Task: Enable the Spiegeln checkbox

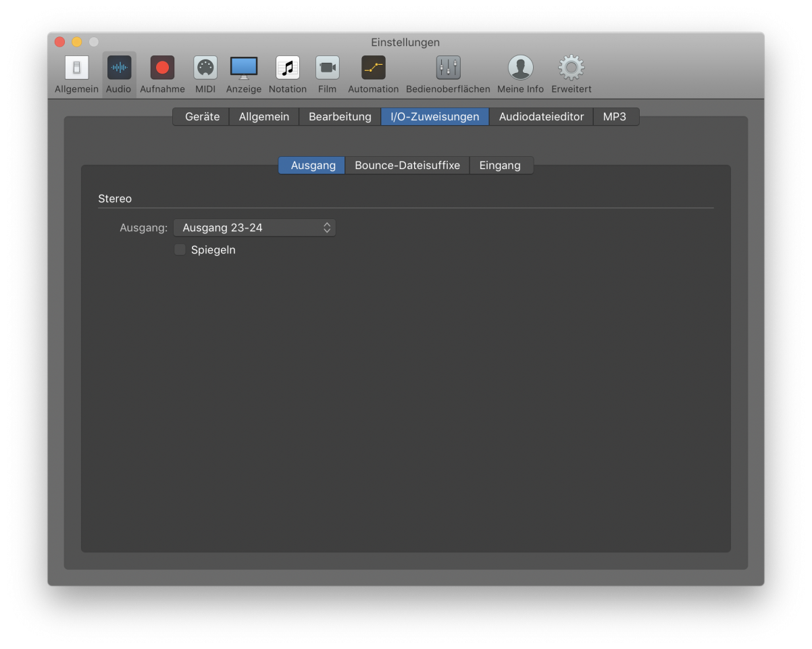Action: [180, 249]
